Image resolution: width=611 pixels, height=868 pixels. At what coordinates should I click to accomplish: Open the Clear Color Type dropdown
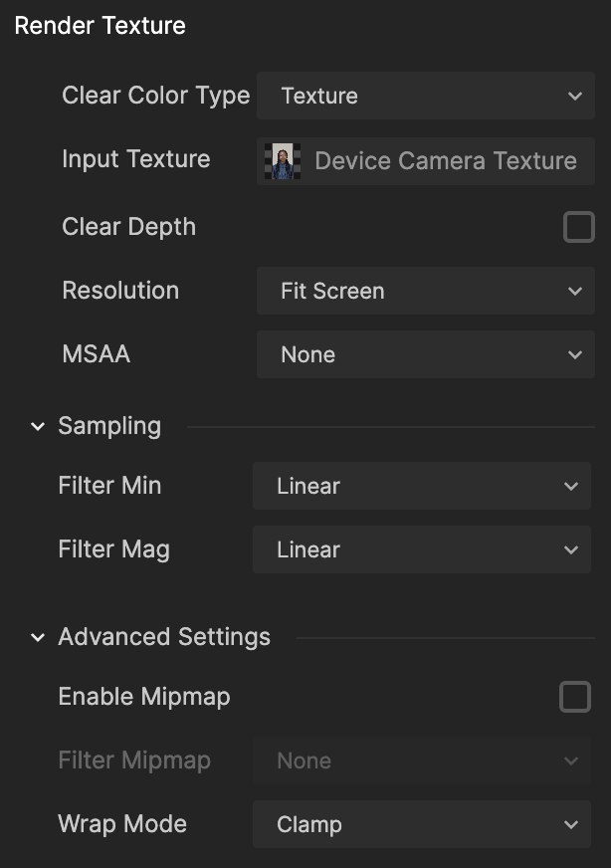coord(426,96)
